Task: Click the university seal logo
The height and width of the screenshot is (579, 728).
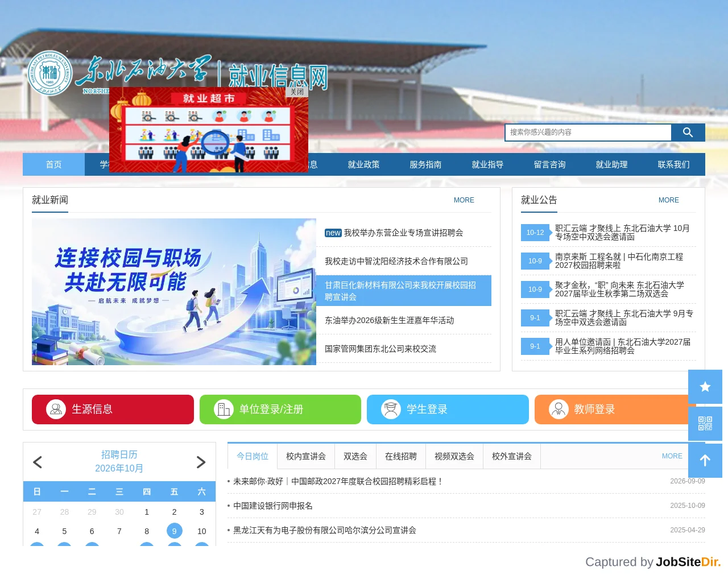Action: point(50,73)
